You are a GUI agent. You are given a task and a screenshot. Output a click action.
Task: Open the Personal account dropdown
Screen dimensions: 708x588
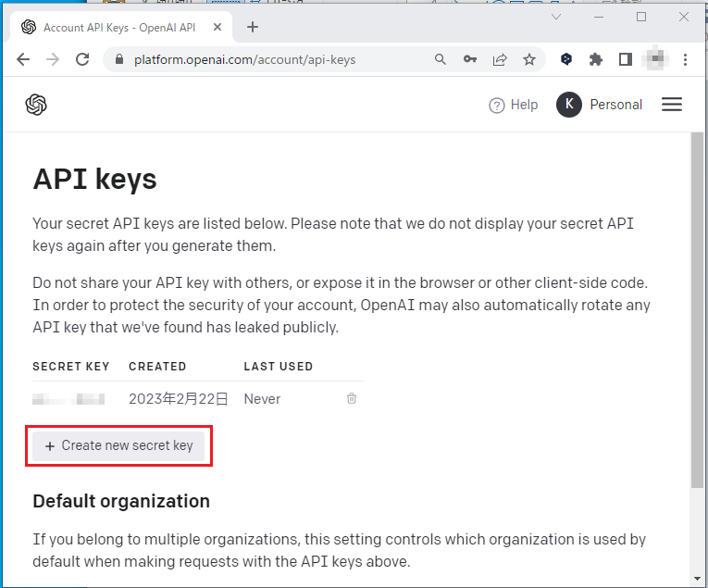pyautogui.click(x=600, y=105)
